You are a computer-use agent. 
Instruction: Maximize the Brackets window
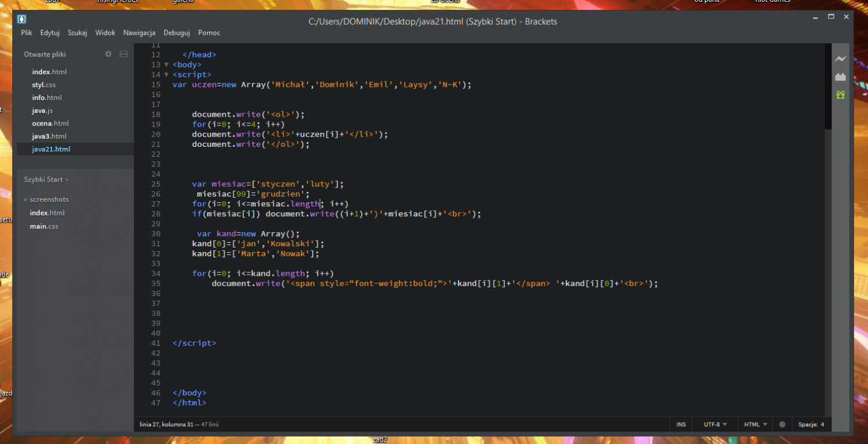click(831, 17)
